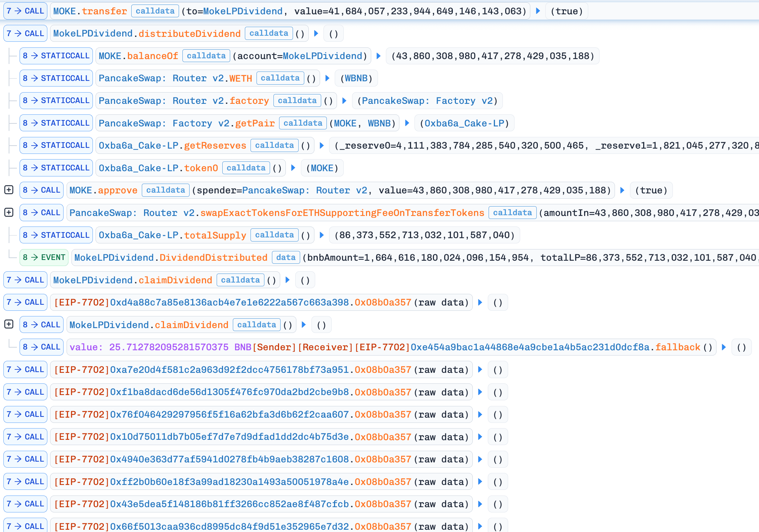Image resolution: width=759 pixels, height=532 pixels.
Task: Select the 7 → CALL badge on MOKE.transfer row
Action: click(x=25, y=11)
